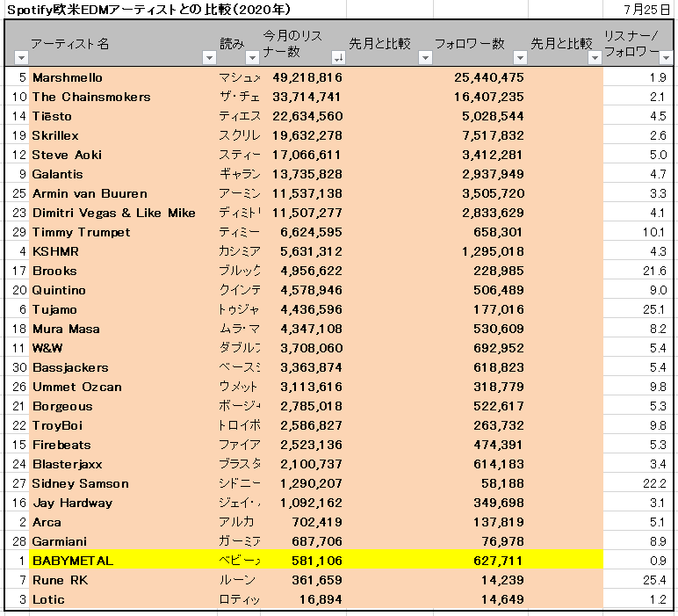Open the first 先月と比較 filter dropdown

(x=425, y=57)
